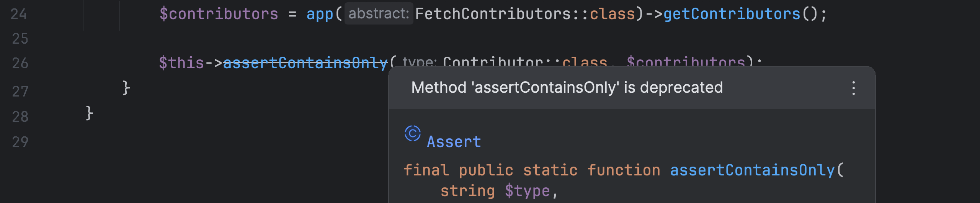Screen dimensions: 980x203
Task: Click the 'abstract:' inlay hint
Action: click(379, 14)
